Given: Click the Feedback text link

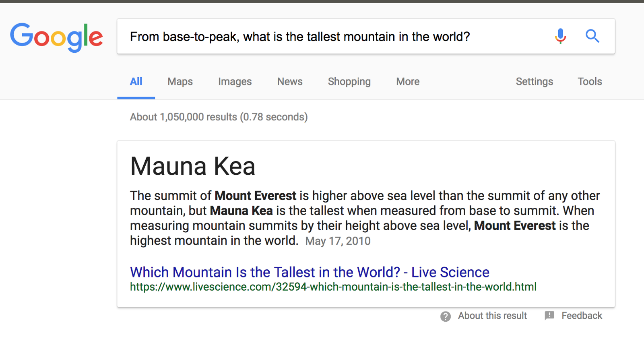Looking at the screenshot, I should 582,316.
